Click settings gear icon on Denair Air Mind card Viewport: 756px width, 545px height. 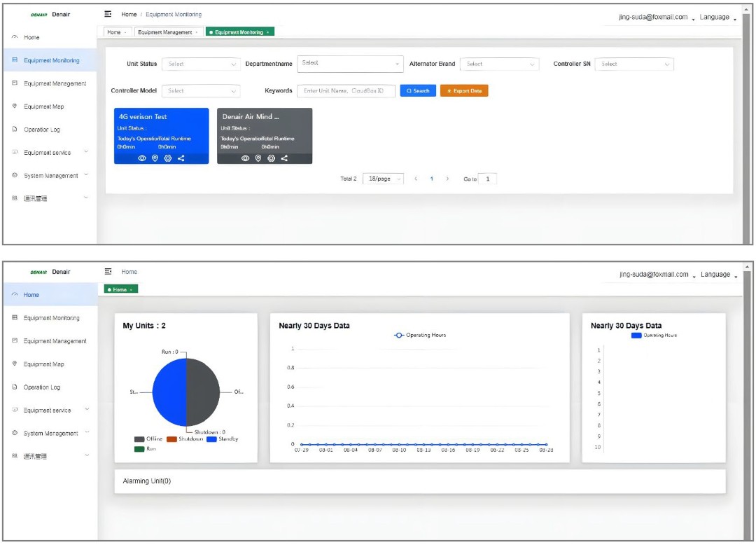[271, 158]
